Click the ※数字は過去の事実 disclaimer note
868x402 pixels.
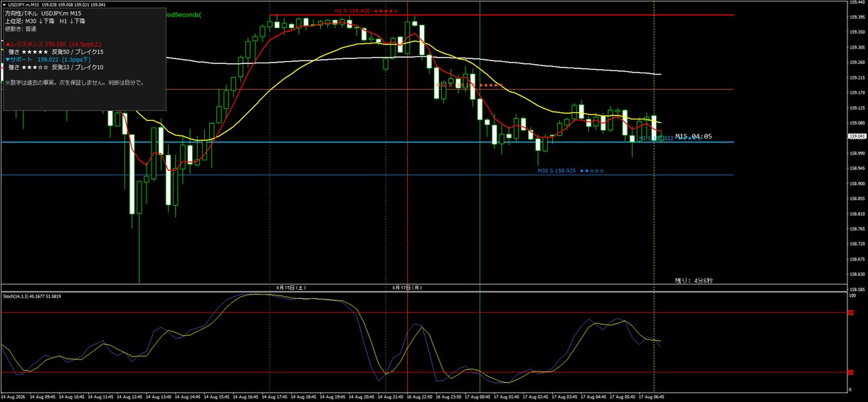coord(74,83)
